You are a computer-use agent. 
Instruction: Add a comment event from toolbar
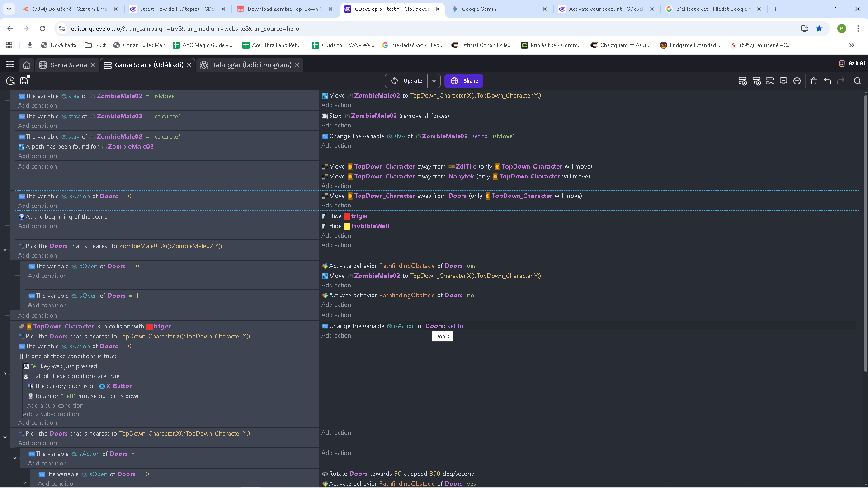(x=783, y=81)
